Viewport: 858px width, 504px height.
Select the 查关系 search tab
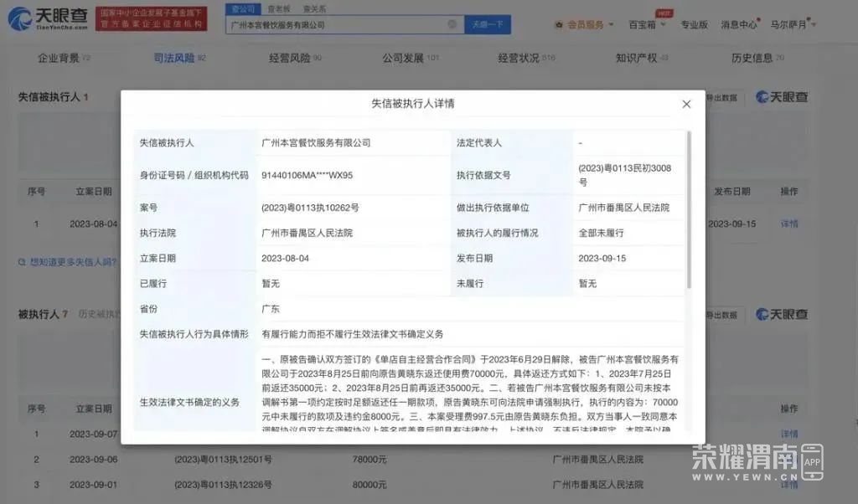tap(315, 8)
